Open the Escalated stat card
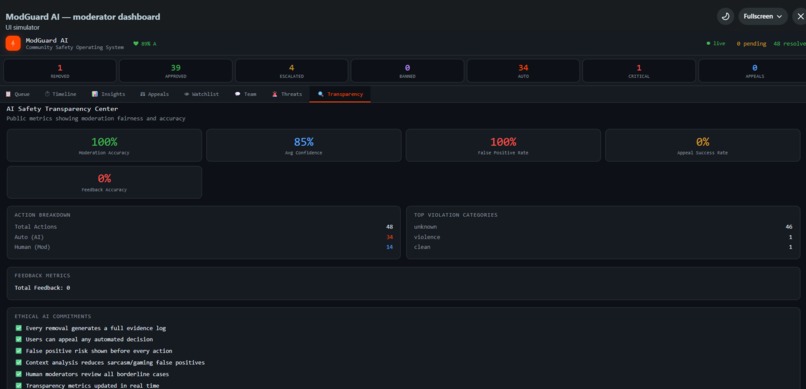Image resolution: width=806 pixels, height=389 pixels. point(291,71)
